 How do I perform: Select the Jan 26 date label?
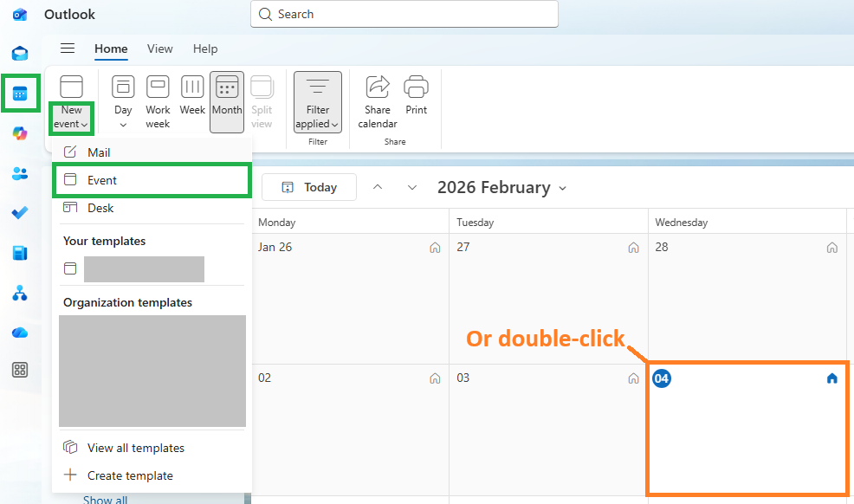[275, 247]
